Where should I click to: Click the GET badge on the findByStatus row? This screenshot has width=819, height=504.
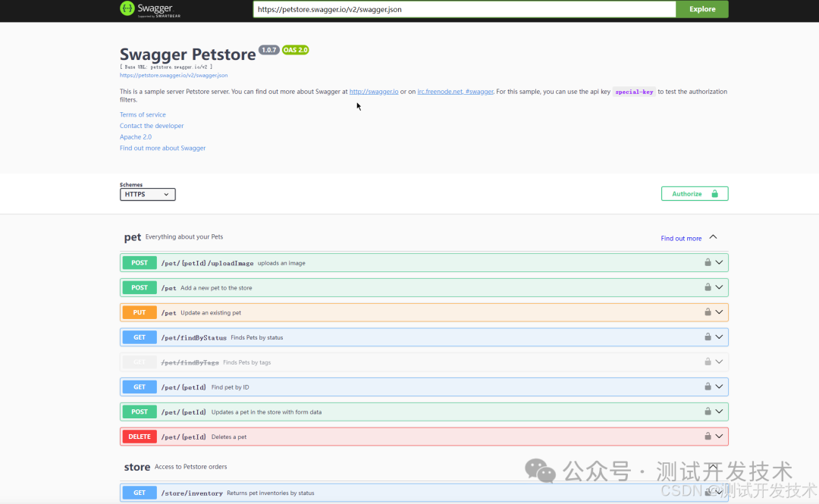[x=140, y=337]
